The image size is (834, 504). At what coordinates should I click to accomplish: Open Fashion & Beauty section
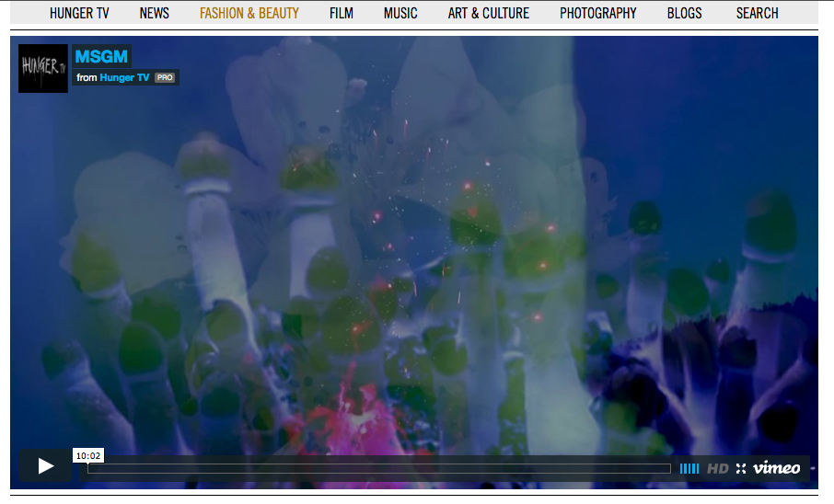[249, 13]
